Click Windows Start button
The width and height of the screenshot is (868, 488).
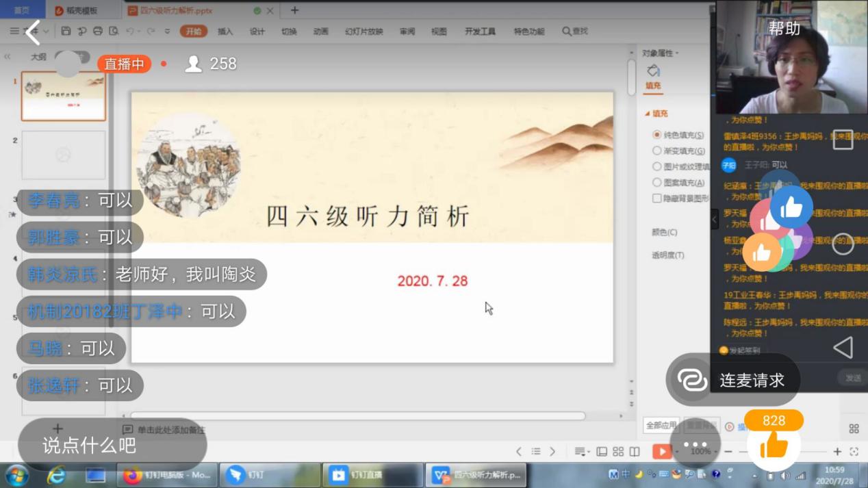click(x=17, y=475)
